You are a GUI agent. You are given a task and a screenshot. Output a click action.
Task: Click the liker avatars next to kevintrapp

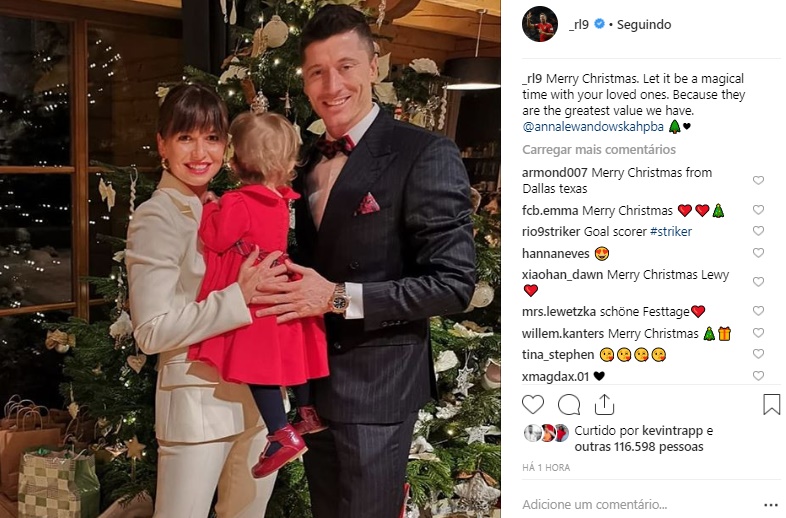click(x=547, y=433)
